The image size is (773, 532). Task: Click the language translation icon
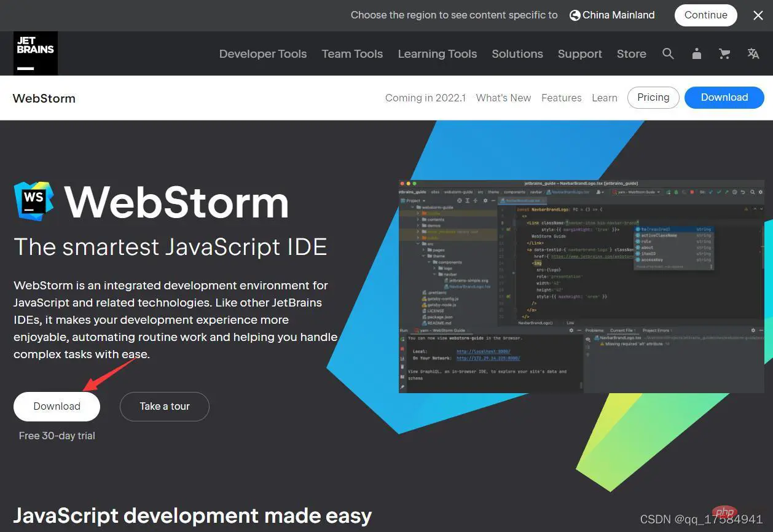click(x=753, y=54)
